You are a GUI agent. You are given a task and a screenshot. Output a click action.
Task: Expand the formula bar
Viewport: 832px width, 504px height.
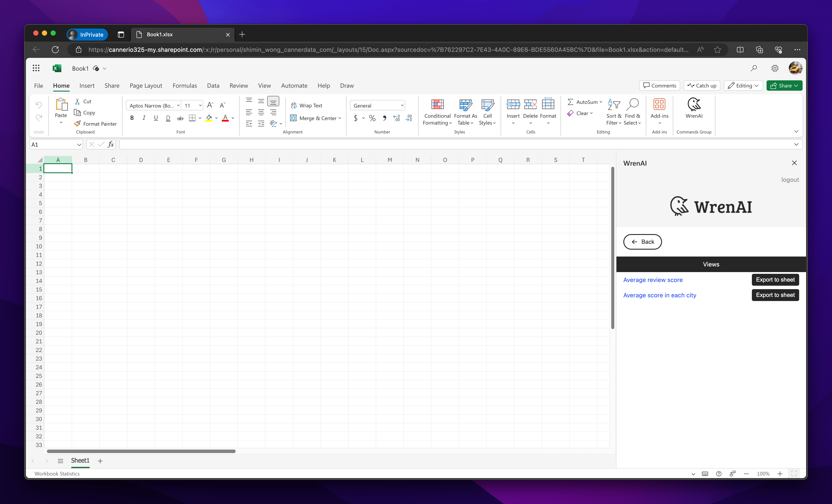pyautogui.click(x=796, y=144)
